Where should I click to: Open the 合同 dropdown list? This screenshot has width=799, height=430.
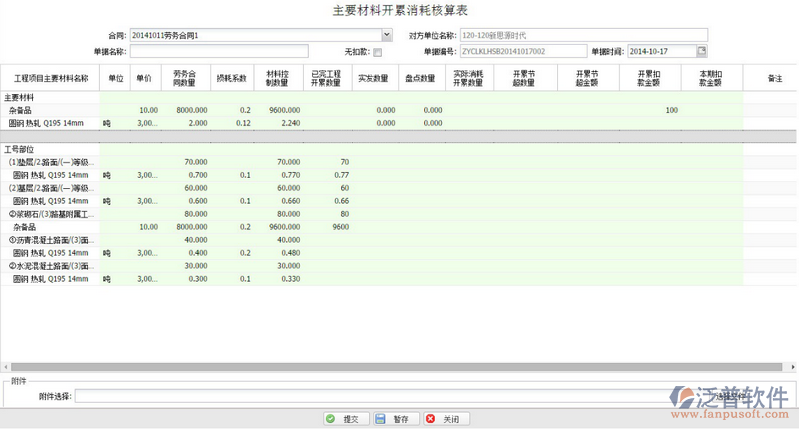pyautogui.click(x=385, y=35)
